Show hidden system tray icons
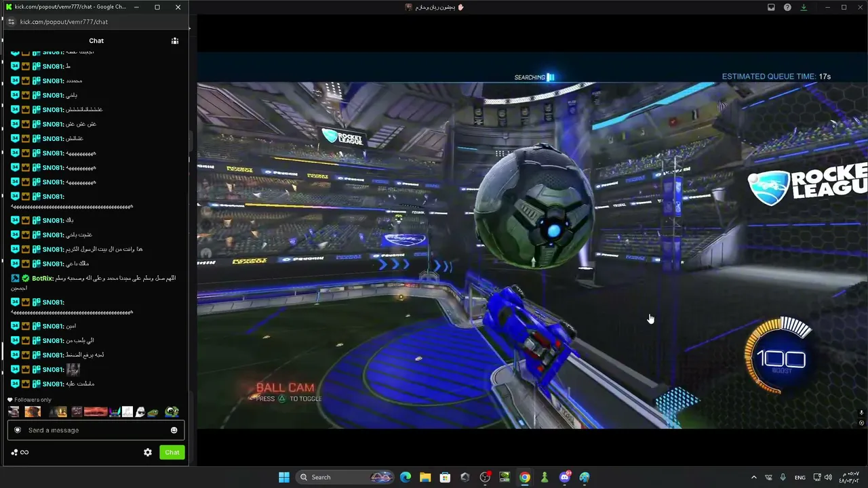 753,477
